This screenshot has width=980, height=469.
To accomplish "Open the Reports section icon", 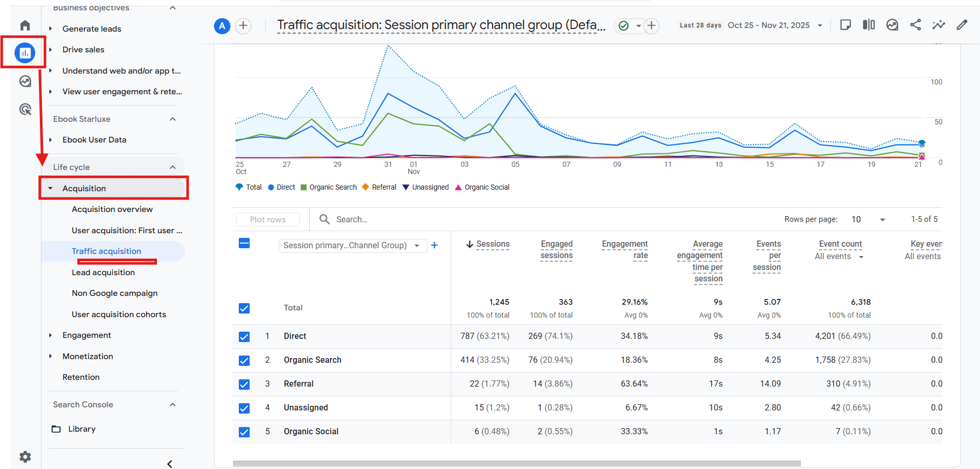I will tap(24, 52).
